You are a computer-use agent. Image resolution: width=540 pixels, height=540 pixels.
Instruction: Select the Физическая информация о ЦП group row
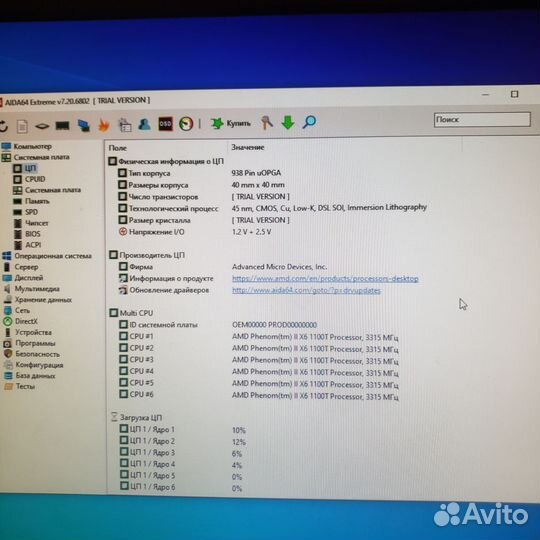[x=166, y=161]
